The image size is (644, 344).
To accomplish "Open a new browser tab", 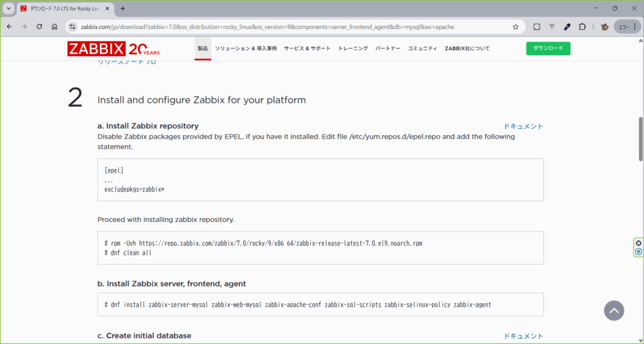I will [123, 8].
